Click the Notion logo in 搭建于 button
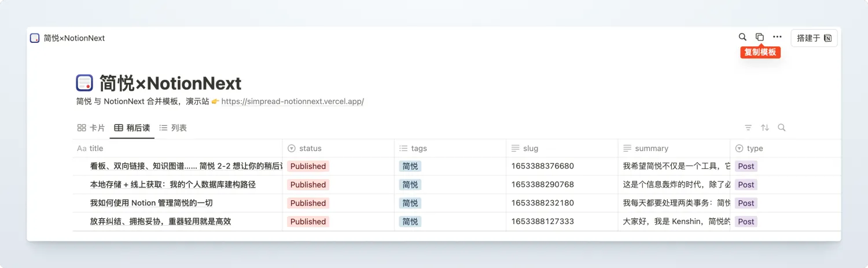 [827, 38]
